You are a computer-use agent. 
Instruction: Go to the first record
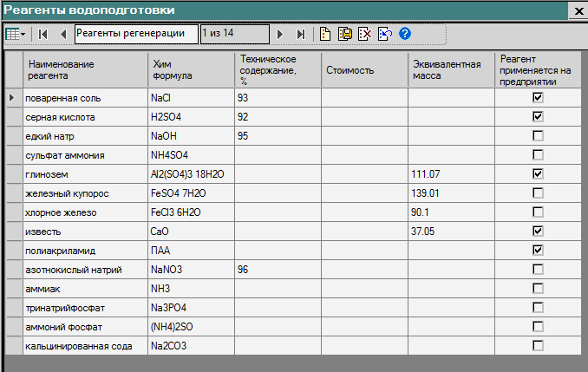pos(44,34)
